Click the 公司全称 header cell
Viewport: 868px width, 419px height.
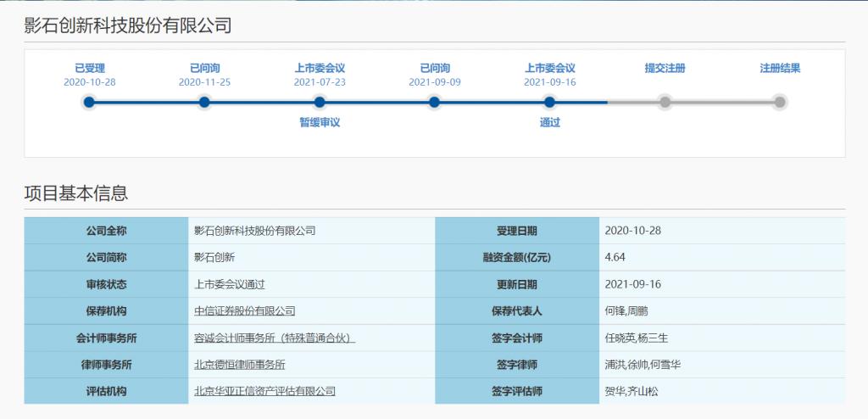coord(106,231)
